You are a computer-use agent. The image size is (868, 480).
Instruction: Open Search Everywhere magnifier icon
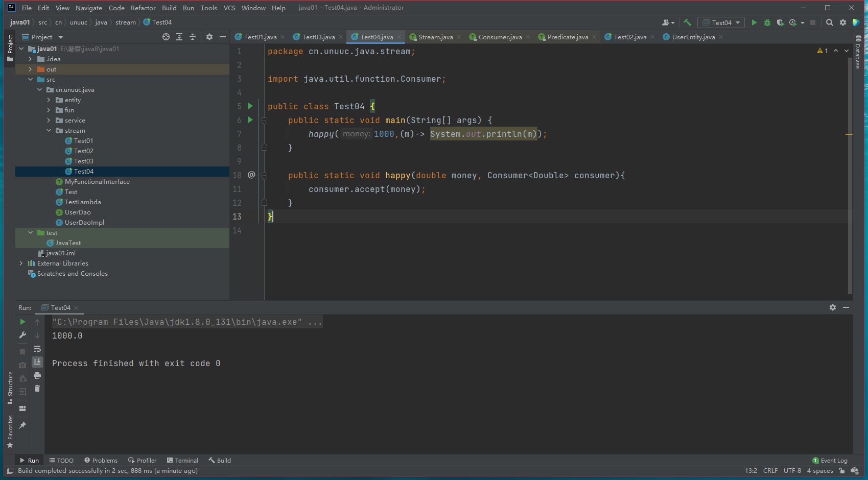pyautogui.click(x=830, y=22)
